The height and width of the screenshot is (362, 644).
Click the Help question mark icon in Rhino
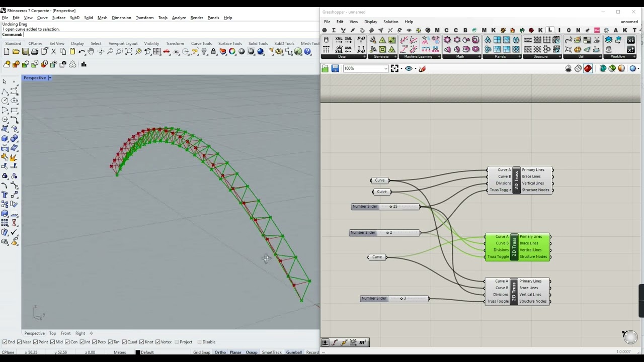[307, 51]
